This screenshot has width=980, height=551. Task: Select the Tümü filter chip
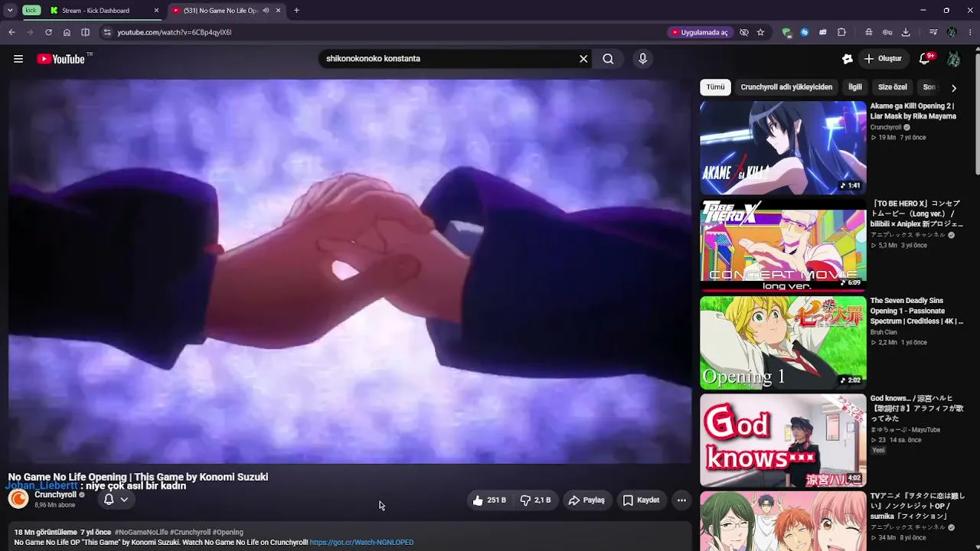tap(715, 87)
